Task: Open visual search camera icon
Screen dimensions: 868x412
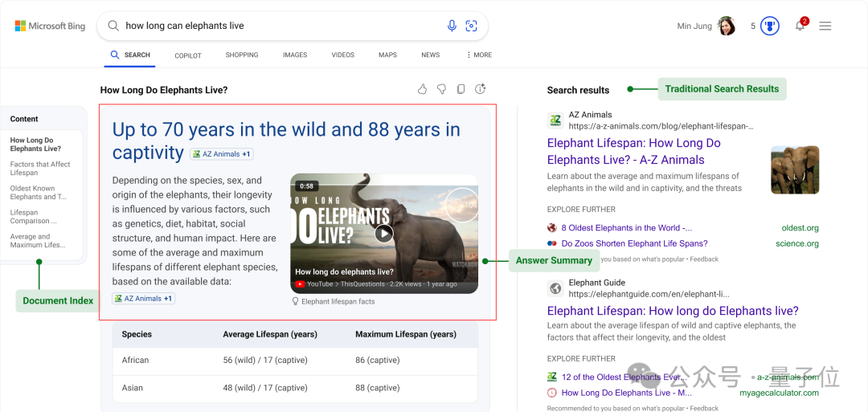Action: click(x=471, y=26)
